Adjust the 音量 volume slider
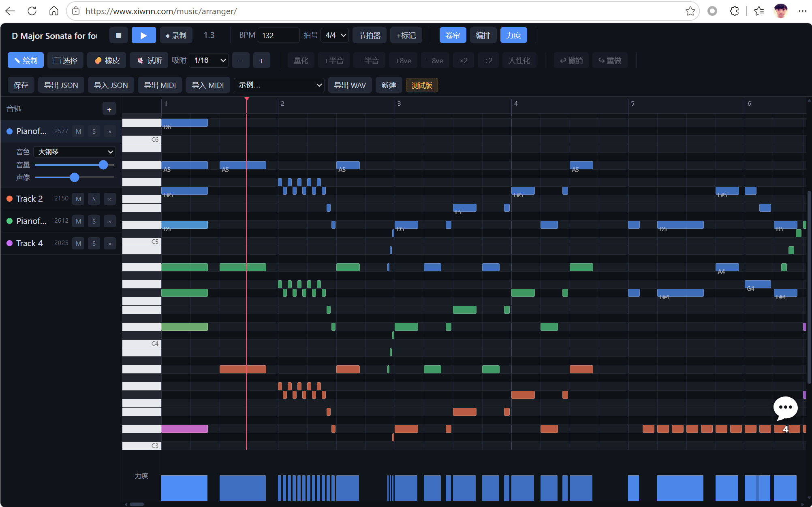812x507 pixels. click(x=75, y=165)
